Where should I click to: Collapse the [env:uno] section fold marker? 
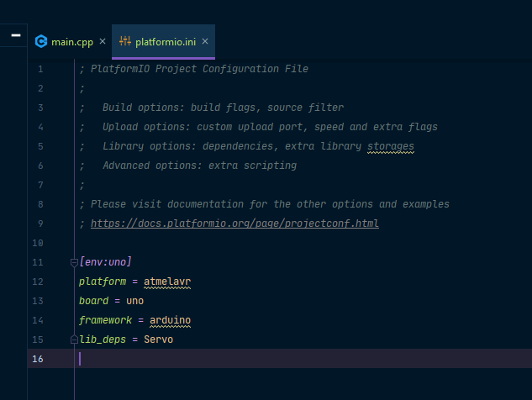tap(74, 262)
